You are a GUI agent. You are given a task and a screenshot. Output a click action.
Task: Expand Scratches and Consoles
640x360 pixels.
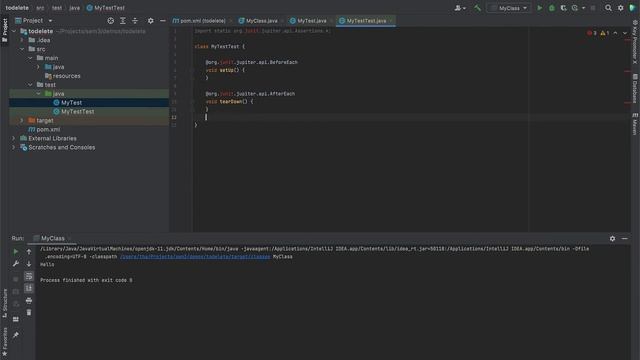tap(14, 147)
